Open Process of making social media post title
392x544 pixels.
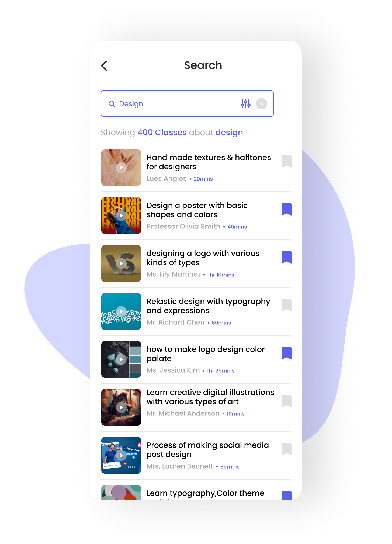pos(207,450)
